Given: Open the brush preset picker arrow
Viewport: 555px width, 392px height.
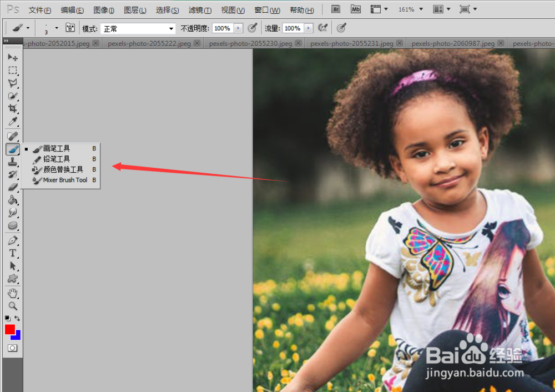Looking at the screenshot, I should tap(57, 28).
